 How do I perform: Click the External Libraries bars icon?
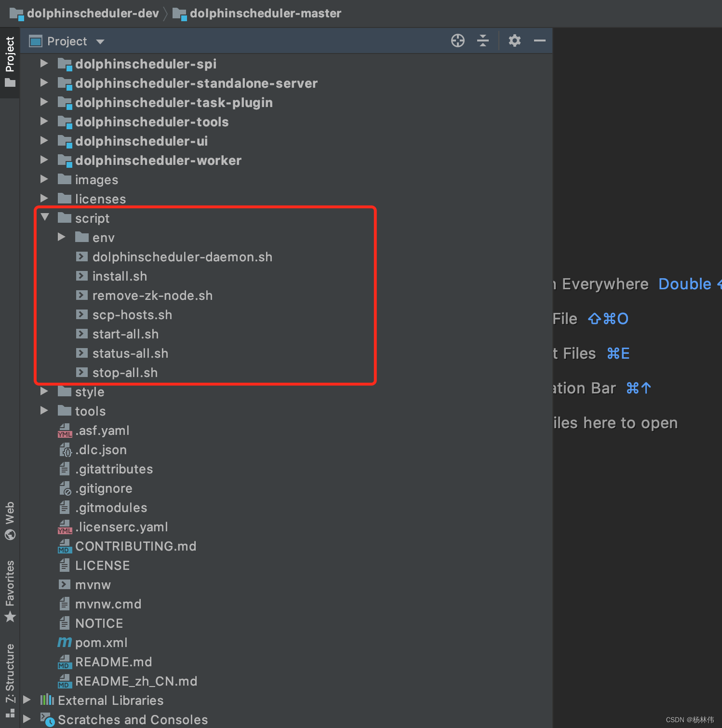pyautogui.click(x=47, y=700)
